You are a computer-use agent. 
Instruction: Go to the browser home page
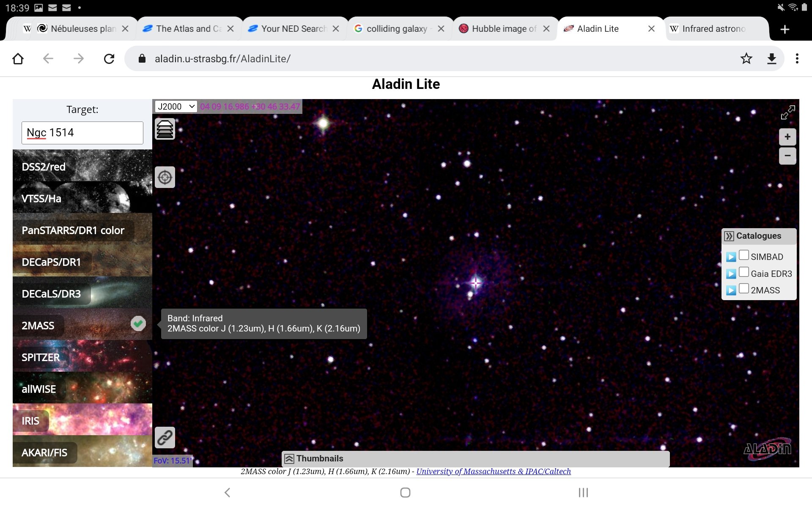tap(18, 58)
